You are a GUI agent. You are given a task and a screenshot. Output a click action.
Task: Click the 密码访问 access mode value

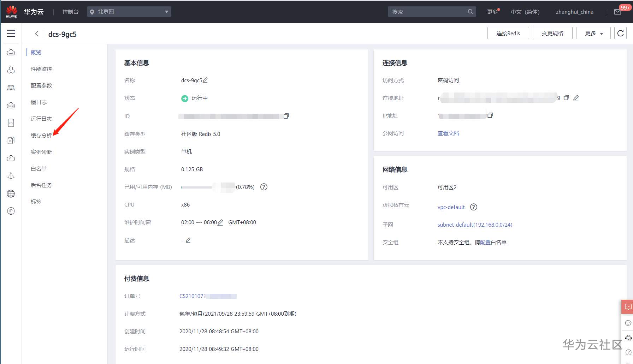pyautogui.click(x=448, y=80)
